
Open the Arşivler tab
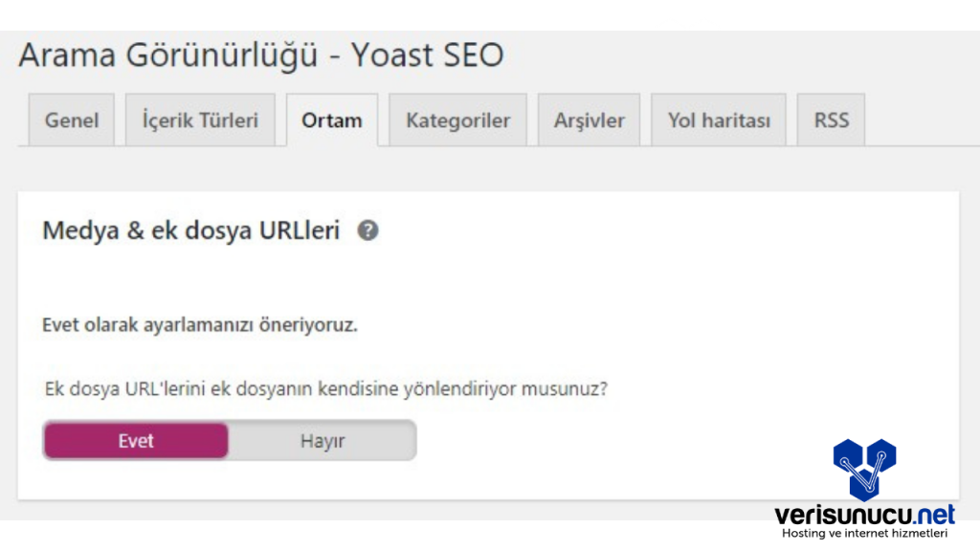[x=589, y=121]
